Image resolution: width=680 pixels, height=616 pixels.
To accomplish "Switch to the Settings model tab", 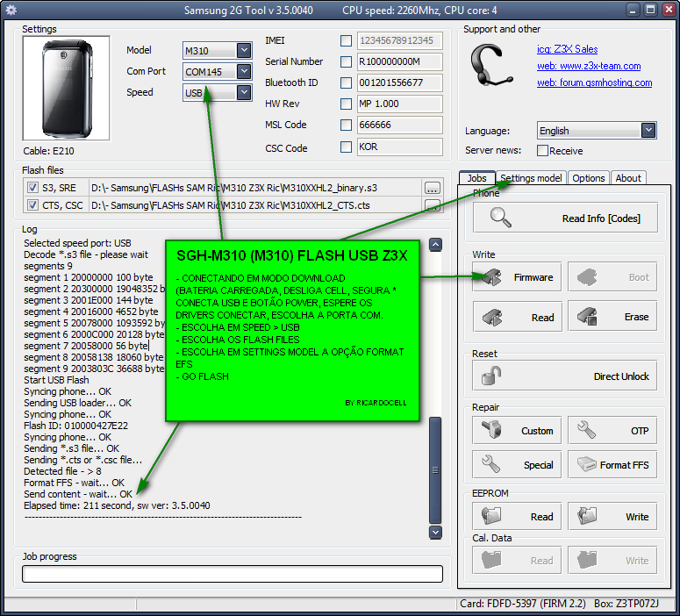I will coord(531,178).
